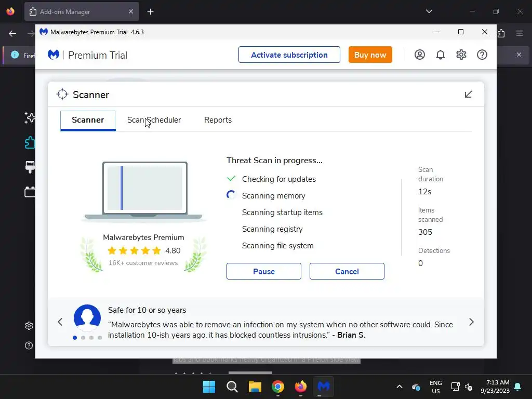Switch to the Scanner tab

point(88,121)
